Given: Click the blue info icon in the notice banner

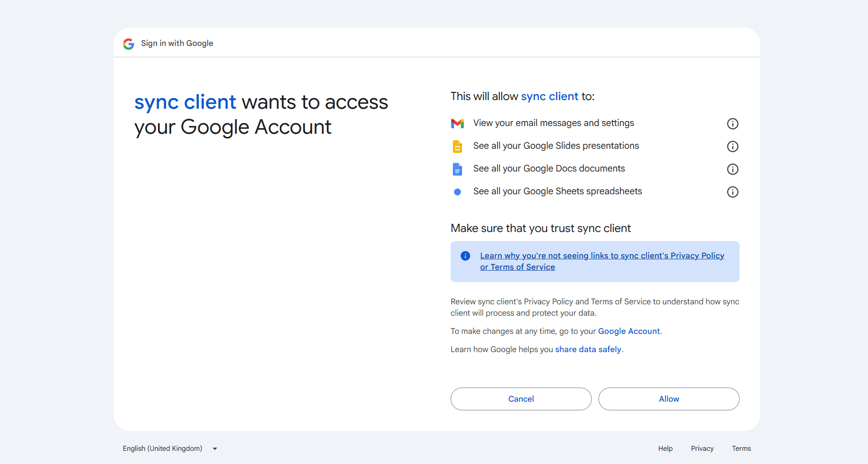Looking at the screenshot, I should [465, 256].
